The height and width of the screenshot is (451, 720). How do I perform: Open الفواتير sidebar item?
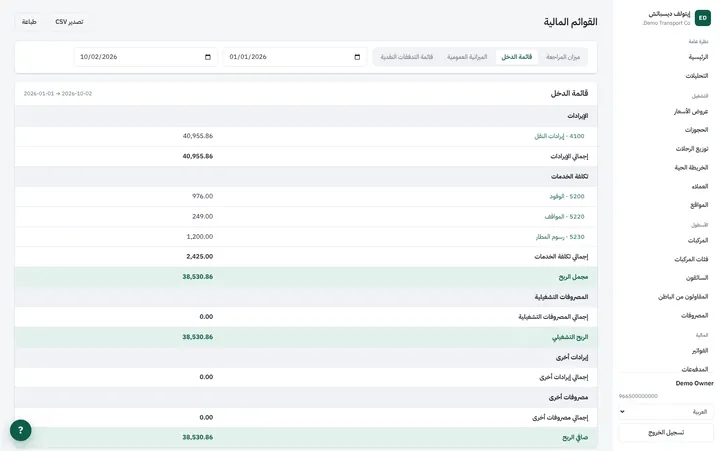click(700, 351)
